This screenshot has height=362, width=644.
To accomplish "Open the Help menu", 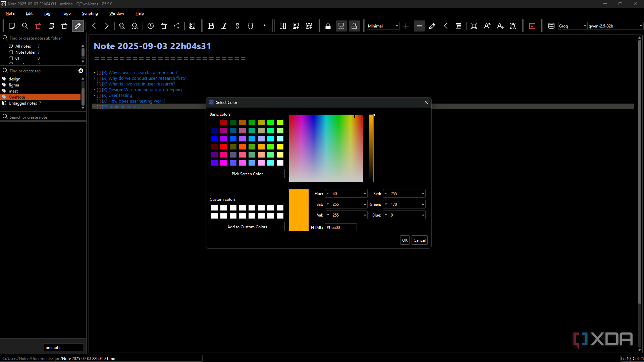I will [x=140, y=13].
